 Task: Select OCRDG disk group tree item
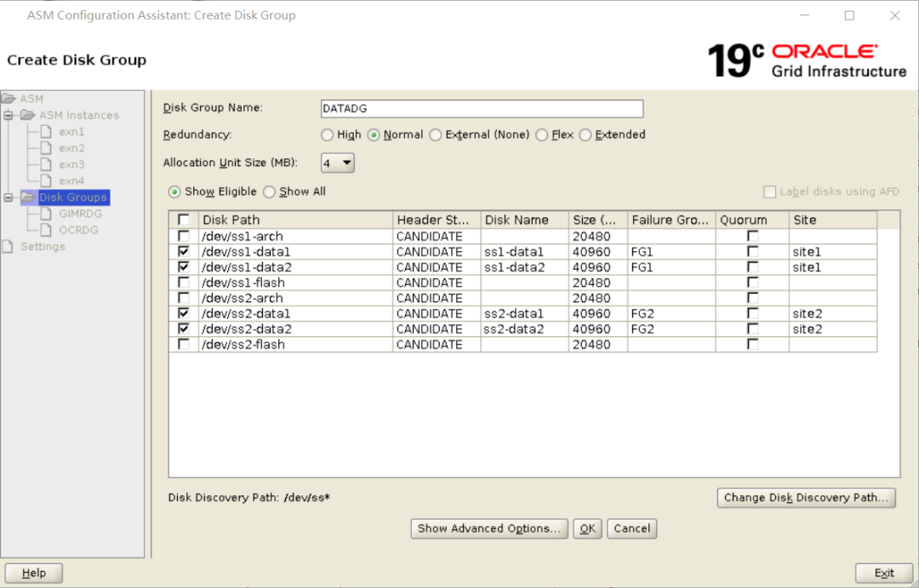point(78,230)
